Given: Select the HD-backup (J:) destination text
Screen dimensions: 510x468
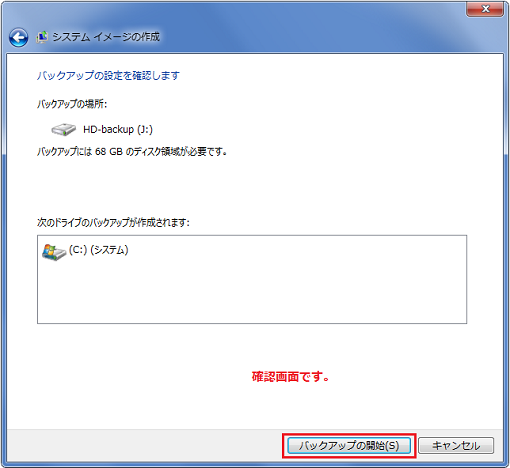Looking at the screenshot, I should [118, 129].
